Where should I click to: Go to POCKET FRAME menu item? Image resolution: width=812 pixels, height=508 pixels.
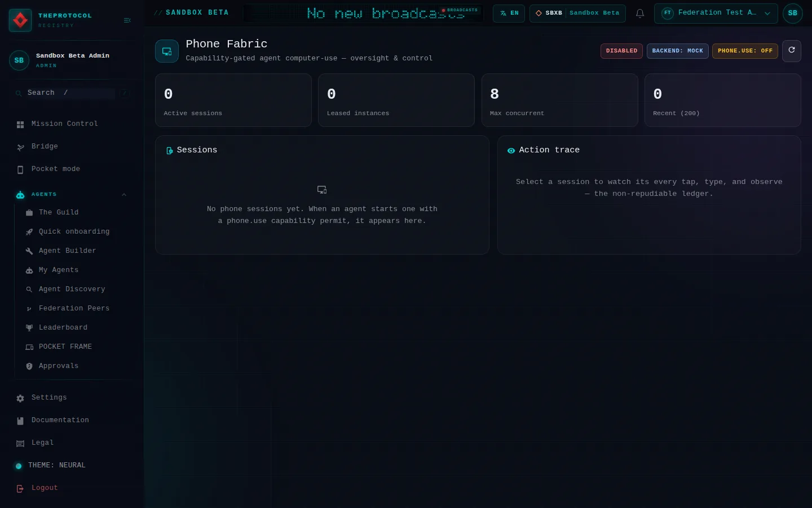(x=65, y=347)
